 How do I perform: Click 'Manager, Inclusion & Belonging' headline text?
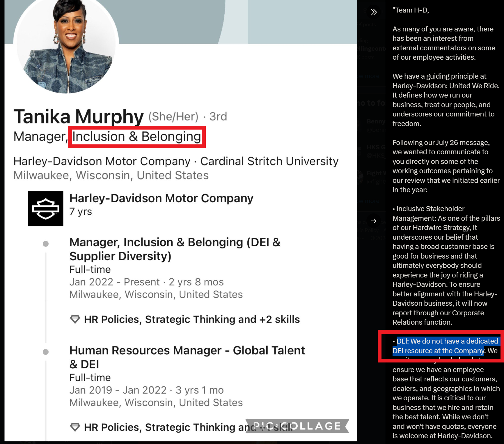coord(107,137)
